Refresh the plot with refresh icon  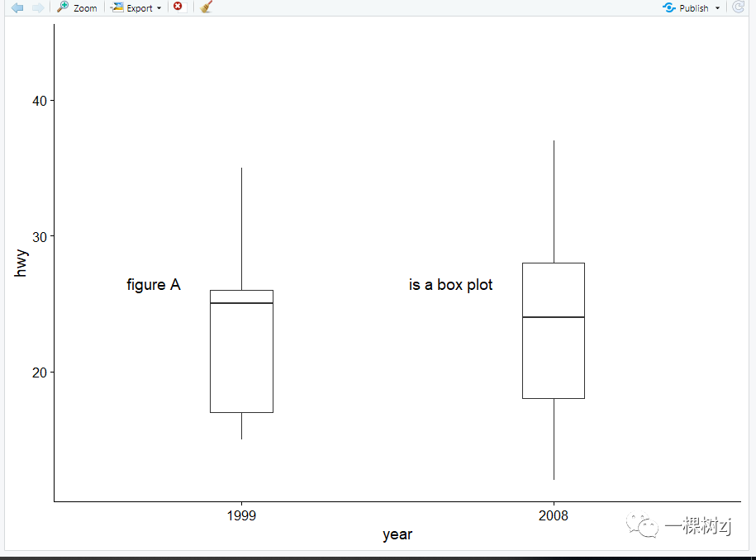738,7
